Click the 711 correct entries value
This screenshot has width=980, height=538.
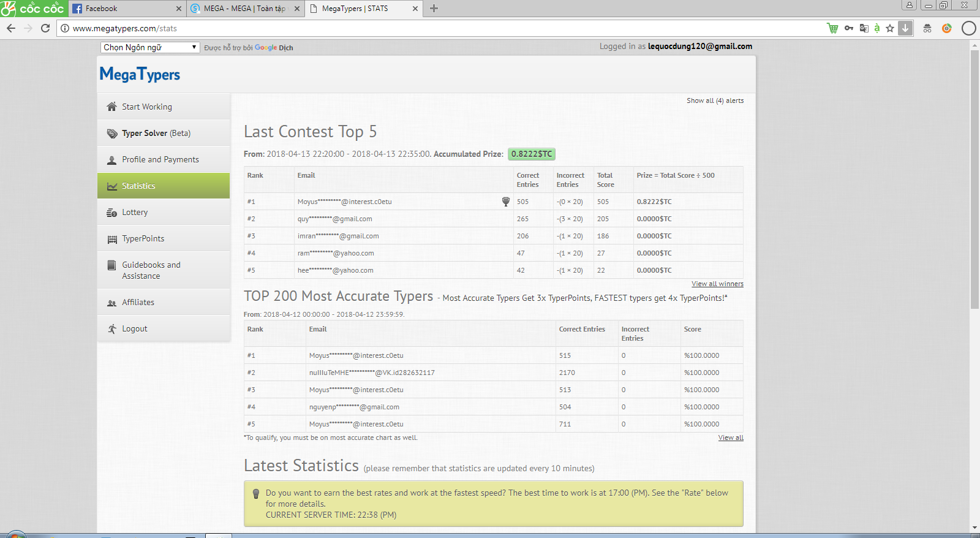click(565, 424)
